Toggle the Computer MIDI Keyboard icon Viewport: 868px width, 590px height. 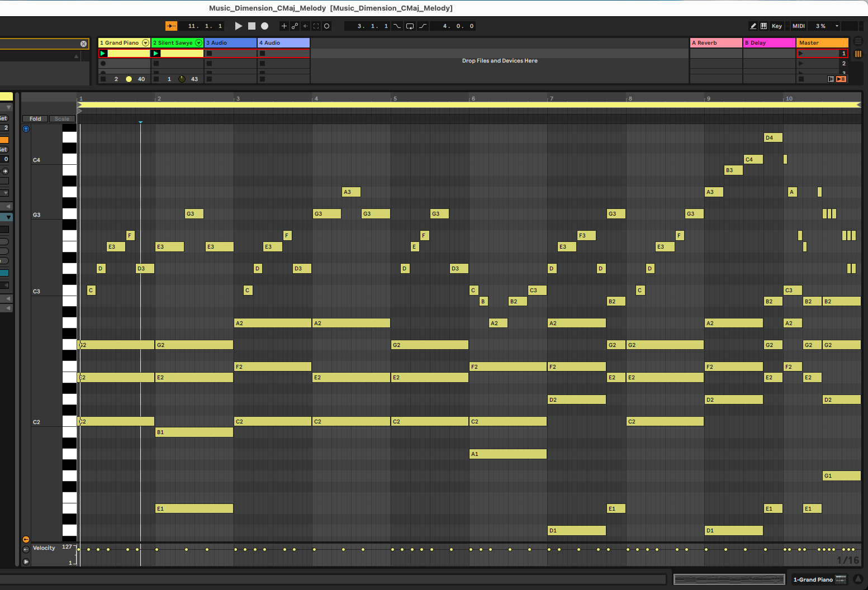tap(763, 26)
